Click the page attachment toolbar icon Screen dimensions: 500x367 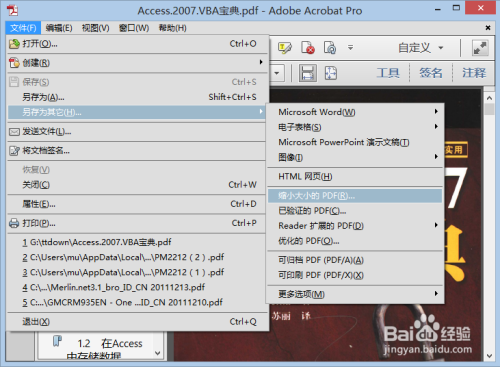coord(330,48)
